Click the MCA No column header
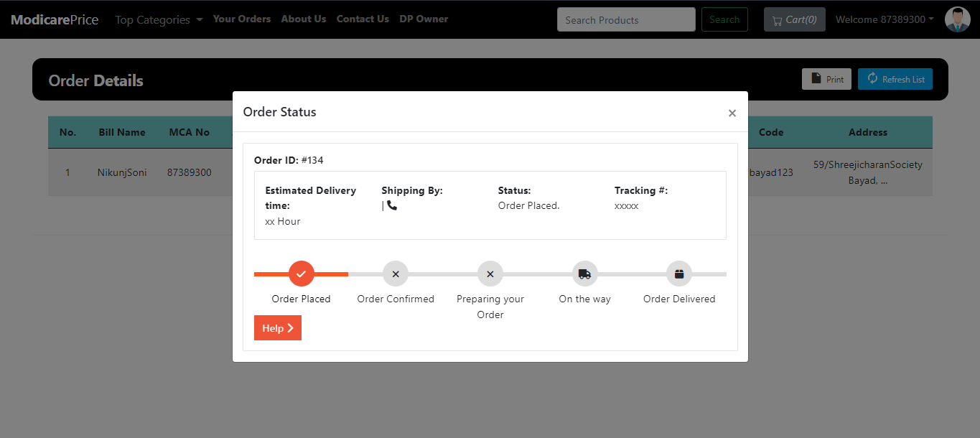Viewport: 980px width, 438px height. pyautogui.click(x=190, y=132)
